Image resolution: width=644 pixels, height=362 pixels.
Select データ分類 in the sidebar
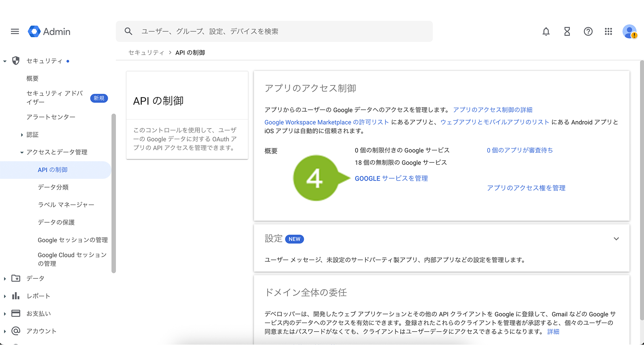point(53,187)
